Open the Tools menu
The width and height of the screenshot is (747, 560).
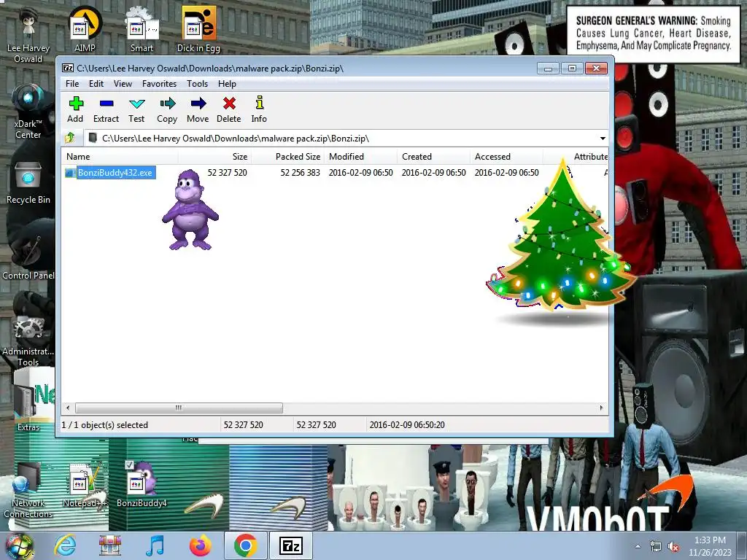click(x=197, y=84)
